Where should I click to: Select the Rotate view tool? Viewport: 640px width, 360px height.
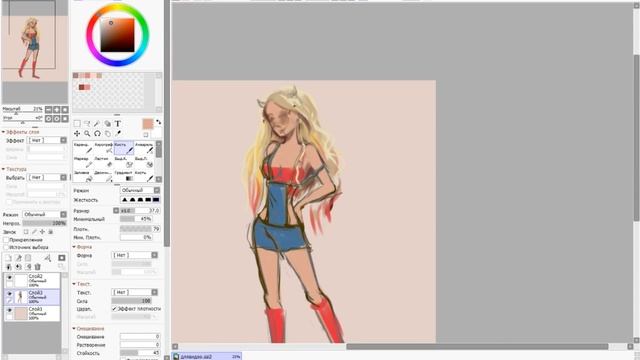[97, 133]
